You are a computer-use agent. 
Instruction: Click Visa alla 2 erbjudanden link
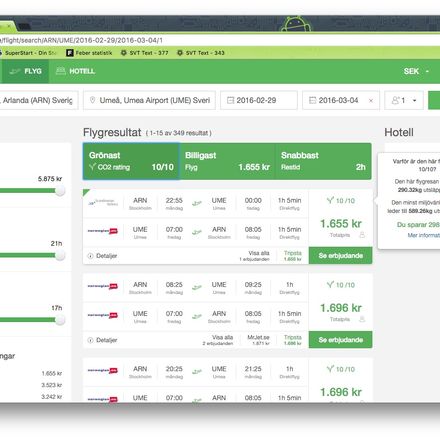click(218, 340)
